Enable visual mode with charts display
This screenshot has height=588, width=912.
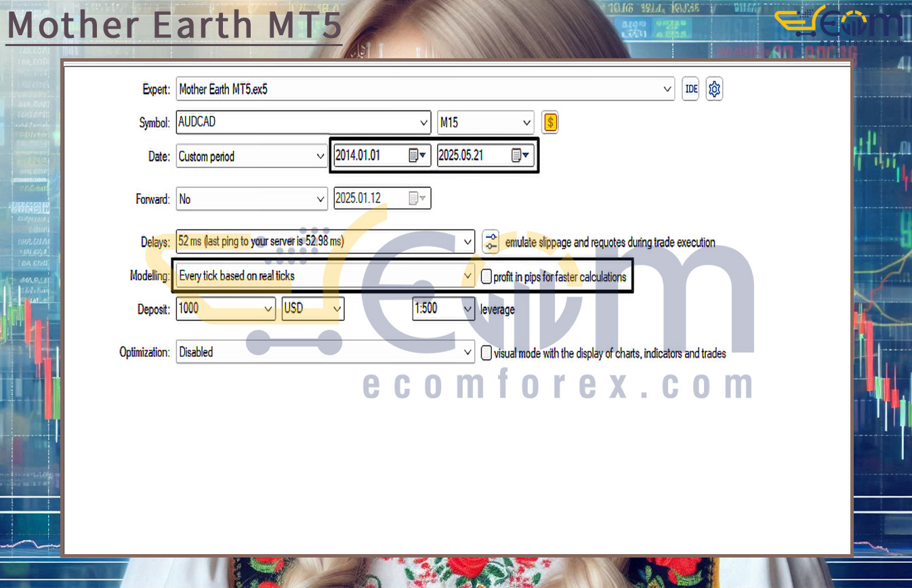[x=486, y=353]
